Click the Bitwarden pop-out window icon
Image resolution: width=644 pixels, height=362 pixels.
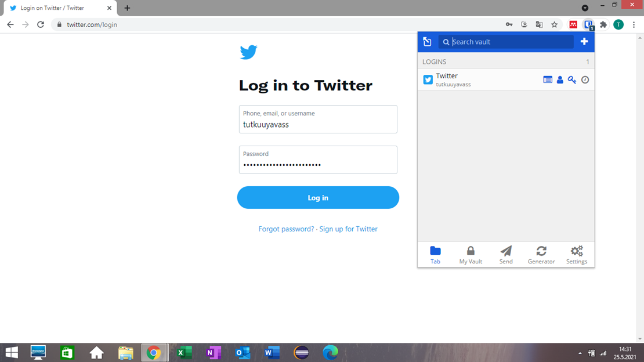coord(427,42)
